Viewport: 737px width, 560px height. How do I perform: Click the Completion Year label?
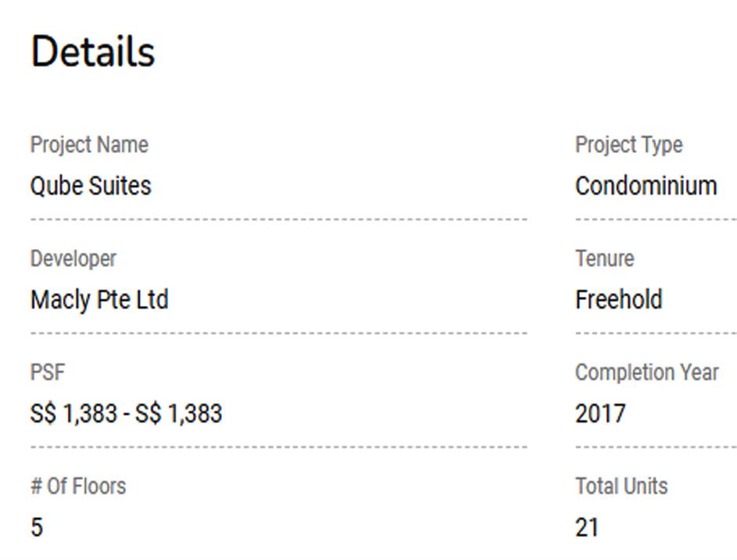pyautogui.click(x=646, y=373)
